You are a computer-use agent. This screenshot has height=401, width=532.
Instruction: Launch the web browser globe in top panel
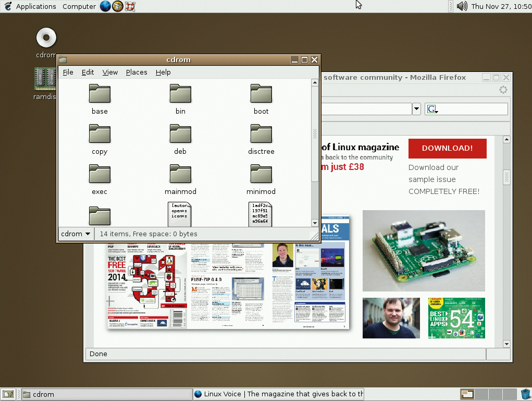coord(105,6)
